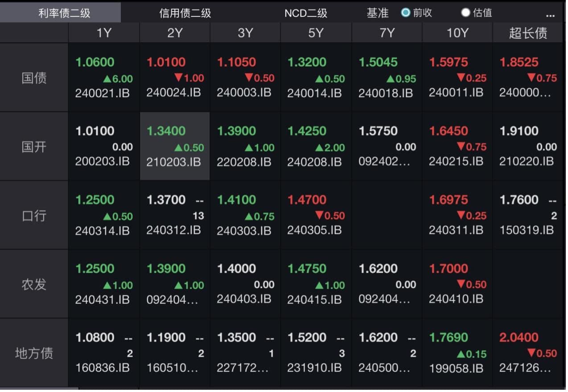Image resolution: width=568 pixels, height=392 pixels.
Task: Switch to the 信用债二级 tab
Action: pos(185,13)
